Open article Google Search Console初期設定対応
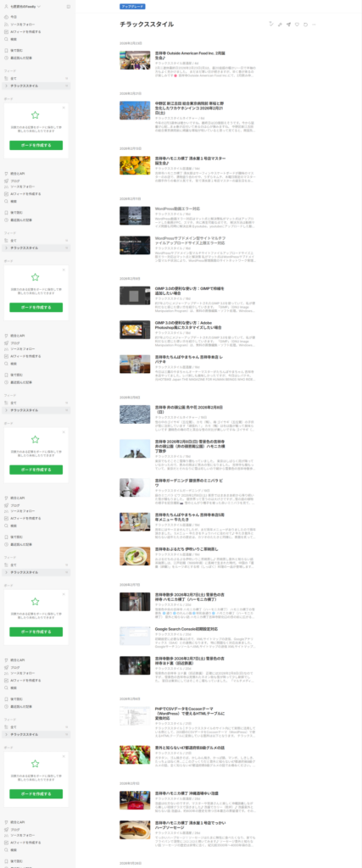This screenshot has height=868, width=362. point(187,629)
